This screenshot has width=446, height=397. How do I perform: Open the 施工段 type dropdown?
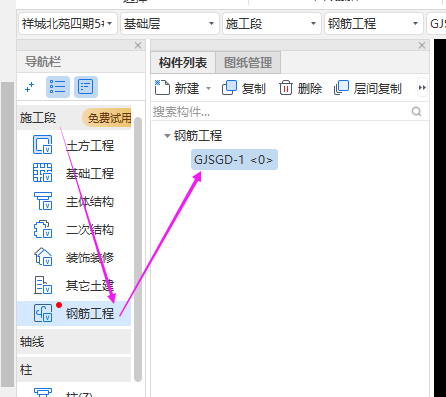(x=272, y=24)
